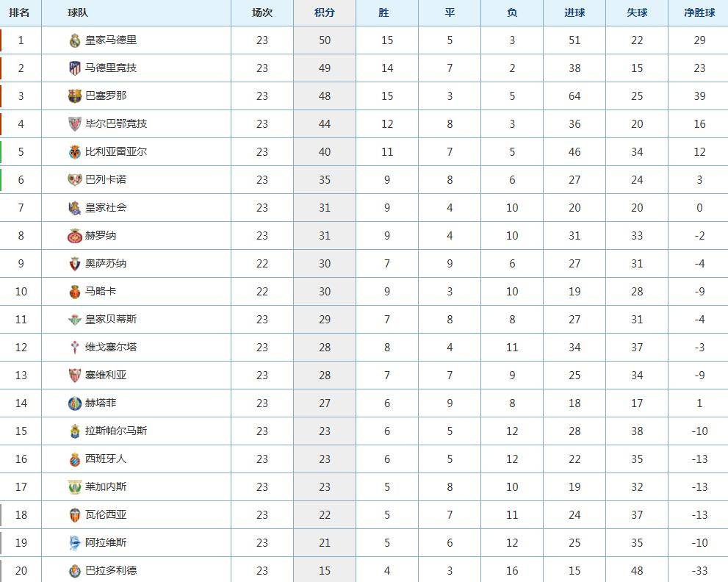Open the 巴拉多利德 team link
Image resolution: width=728 pixels, height=582 pixels.
[x=111, y=570]
